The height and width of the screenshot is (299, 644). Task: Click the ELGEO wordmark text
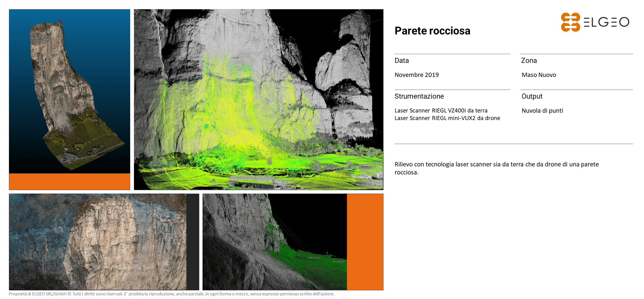click(606, 22)
